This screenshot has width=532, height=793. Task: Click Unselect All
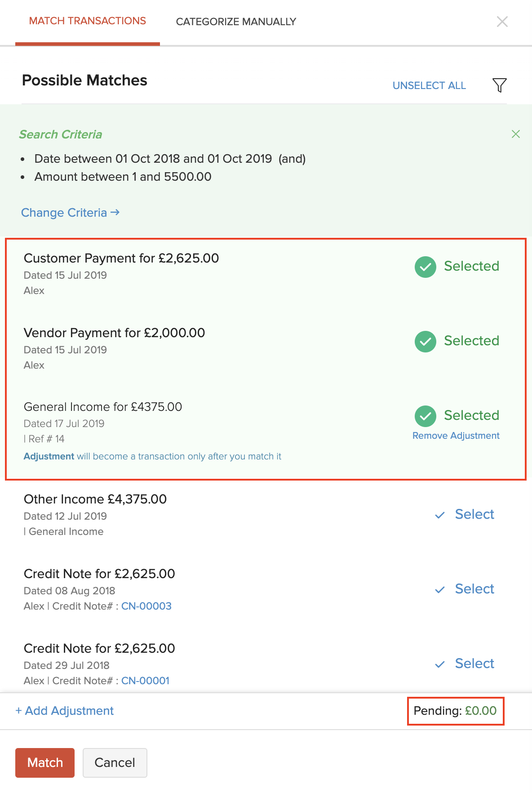pyautogui.click(x=429, y=85)
